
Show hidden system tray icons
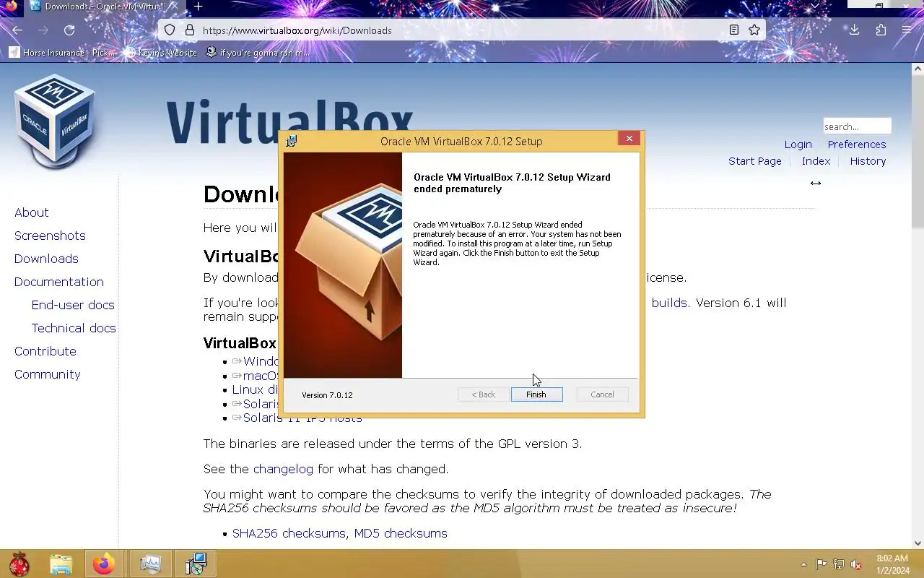point(803,564)
